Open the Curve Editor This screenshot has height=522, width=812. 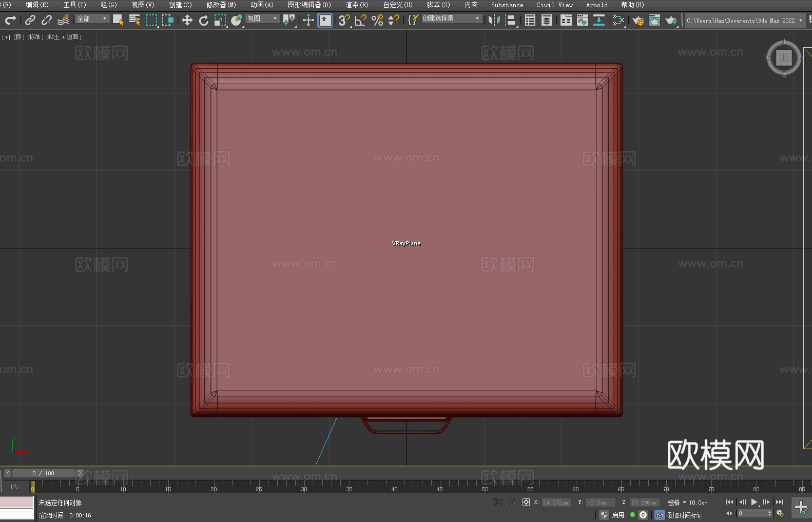click(583, 20)
